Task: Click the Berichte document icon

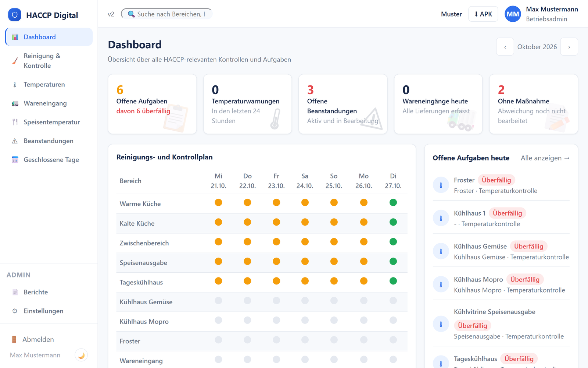Action: (x=15, y=292)
